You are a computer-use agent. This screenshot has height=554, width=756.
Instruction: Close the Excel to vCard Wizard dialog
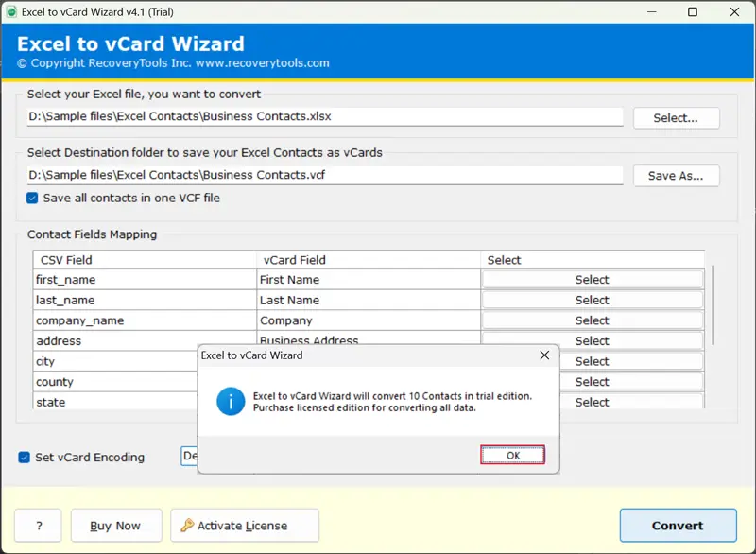[543, 355]
